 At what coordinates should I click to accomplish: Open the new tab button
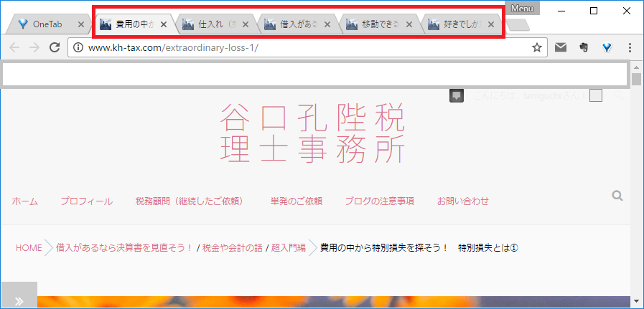[x=517, y=25]
